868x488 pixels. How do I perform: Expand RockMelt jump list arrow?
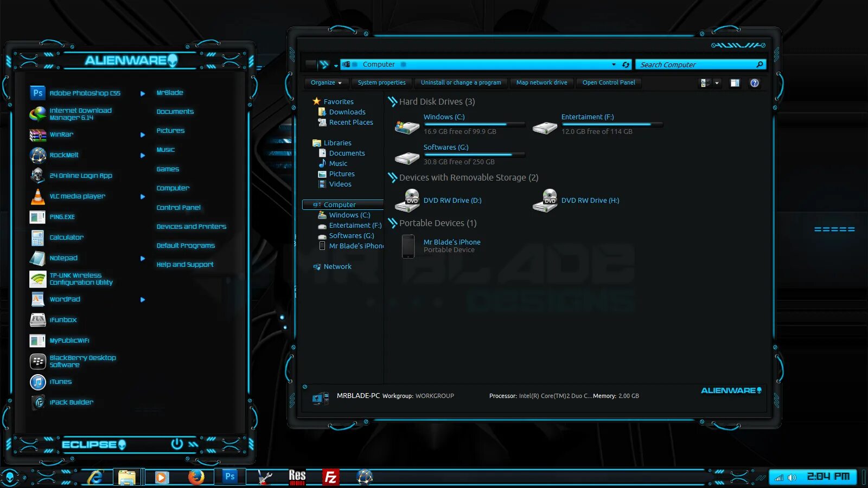point(143,155)
